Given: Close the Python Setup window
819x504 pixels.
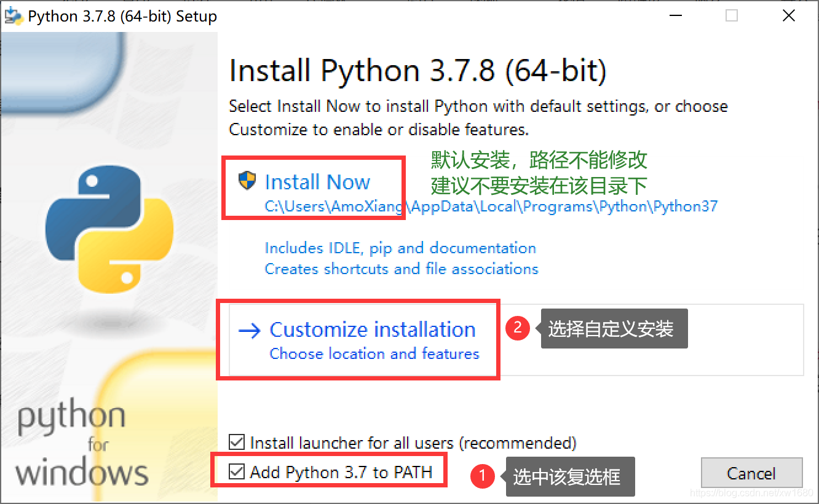Looking at the screenshot, I should (789, 16).
